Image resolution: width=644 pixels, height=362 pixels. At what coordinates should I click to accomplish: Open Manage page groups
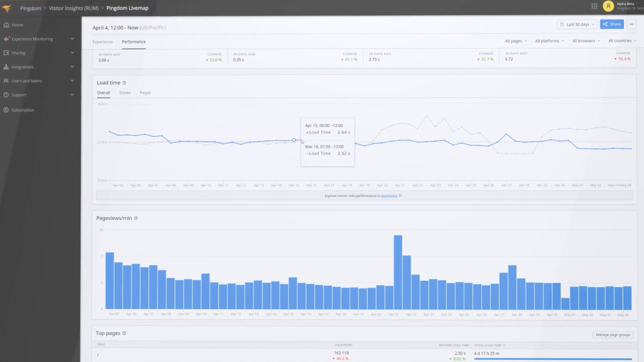click(613, 334)
